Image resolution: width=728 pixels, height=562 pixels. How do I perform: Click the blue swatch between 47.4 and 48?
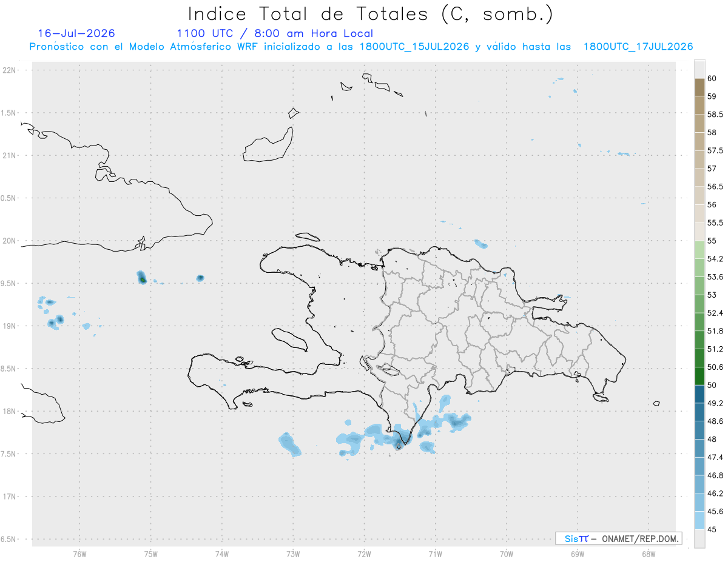(699, 448)
